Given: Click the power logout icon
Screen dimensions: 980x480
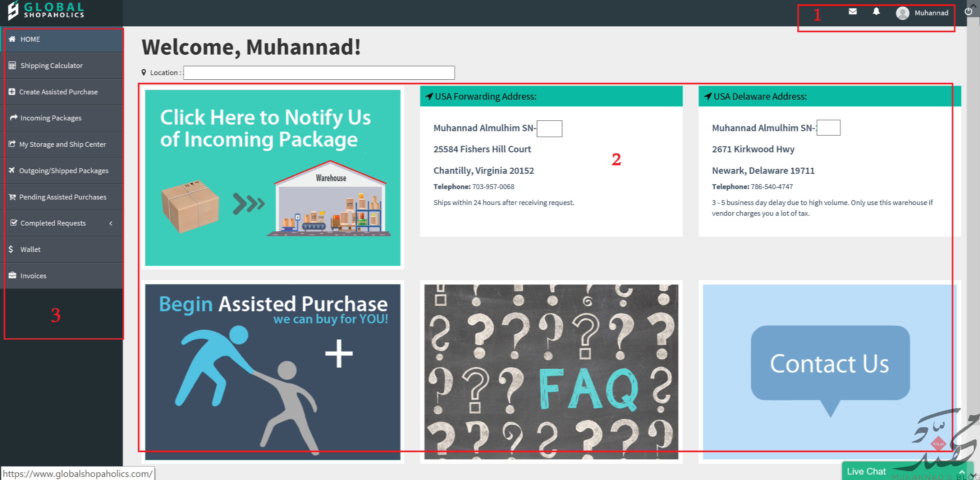Looking at the screenshot, I should pos(968,11).
